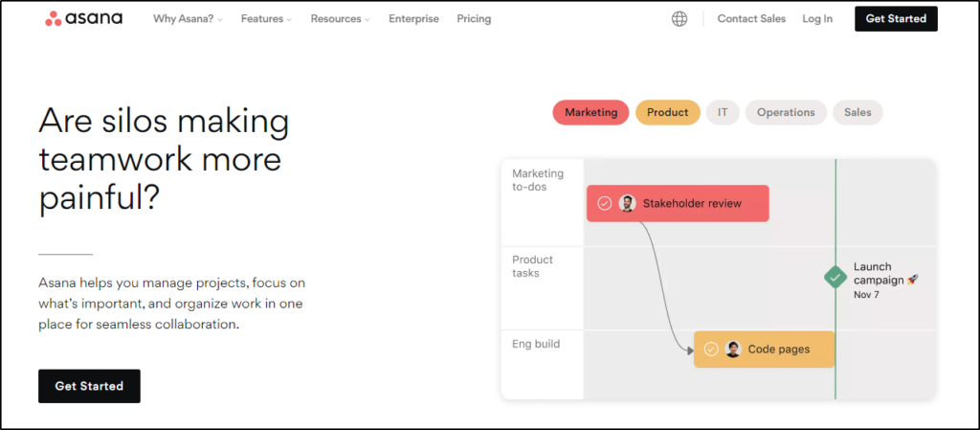Click the Contact Sales link

pyautogui.click(x=751, y=18)
